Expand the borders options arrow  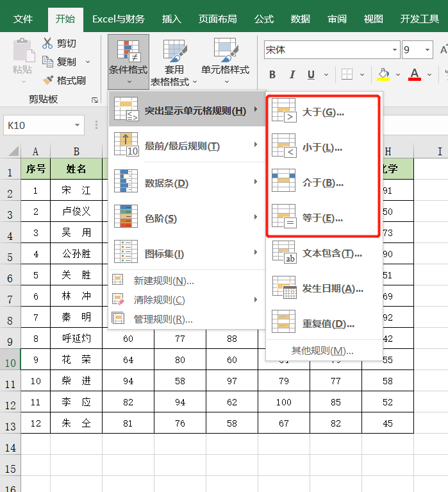click(362, 74)
